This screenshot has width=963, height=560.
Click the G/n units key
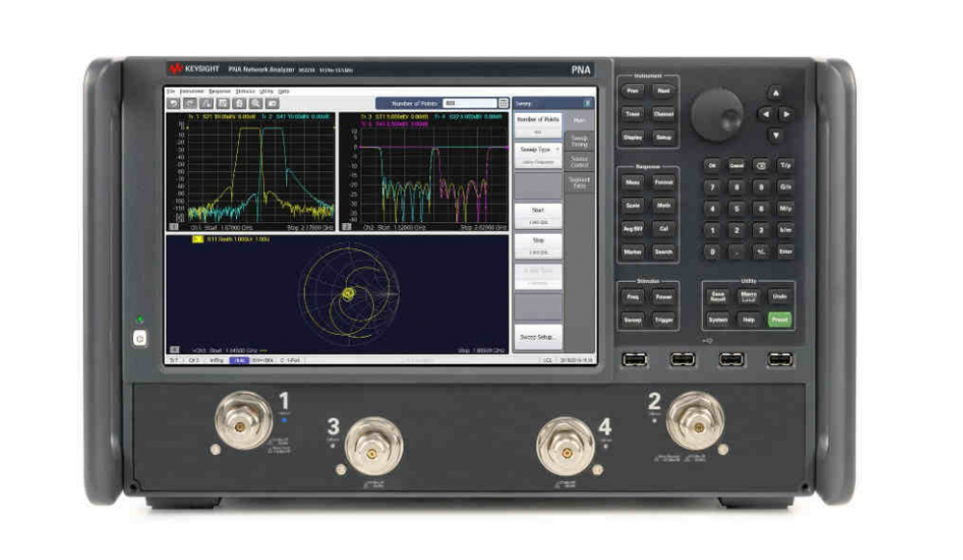[786, 187]
